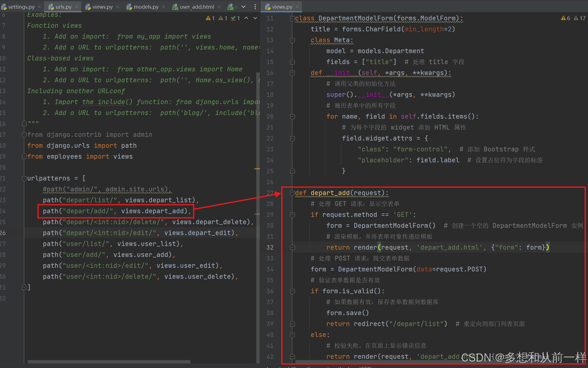
Task: Collapse the urlpatterns list fold marker
Action: point(24,178)
